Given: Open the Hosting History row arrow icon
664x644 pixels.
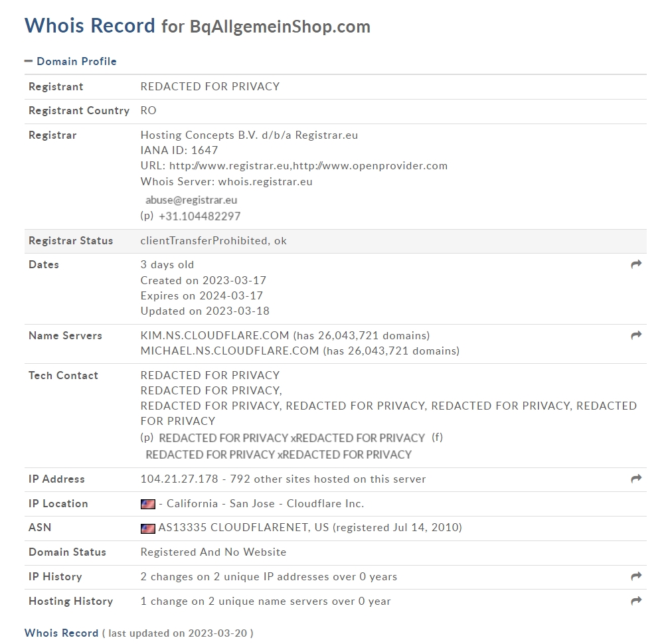Looking at the screenshot, I should 636,601.
